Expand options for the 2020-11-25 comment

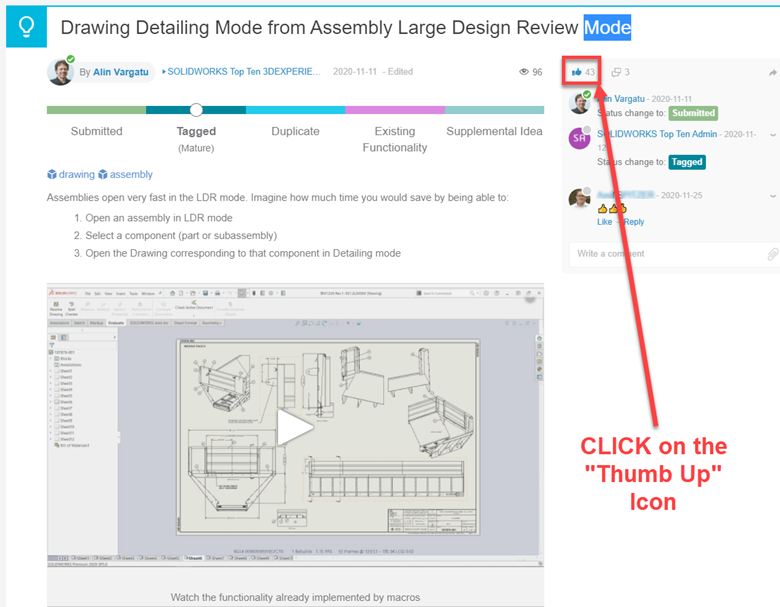[x=773, y=196]
